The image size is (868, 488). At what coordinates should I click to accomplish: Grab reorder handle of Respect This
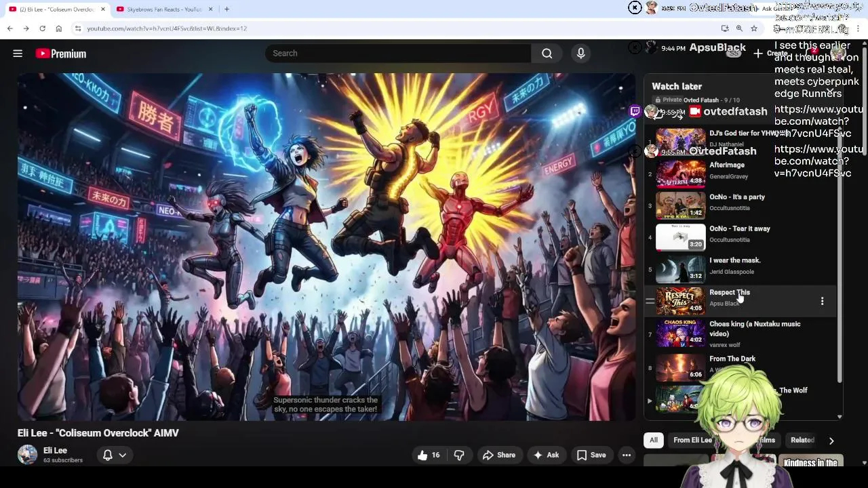(x=650, y=301)
